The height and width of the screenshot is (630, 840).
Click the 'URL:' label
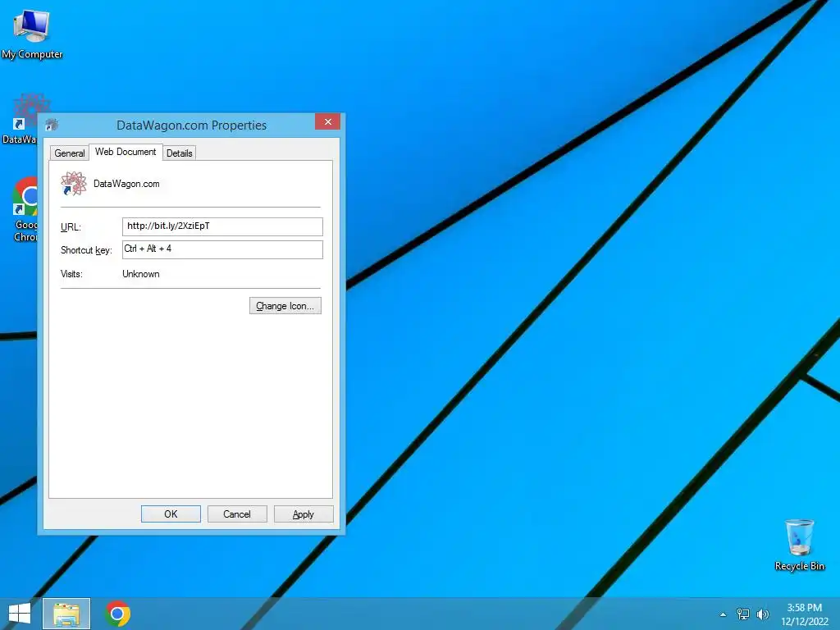point(71,227)
